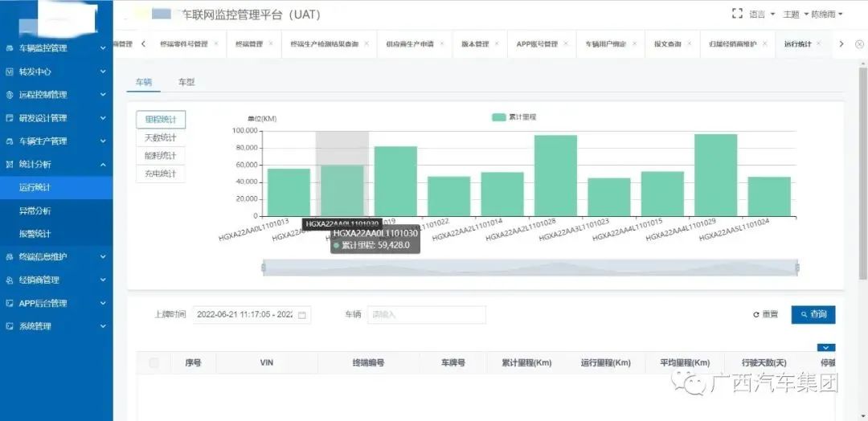This screenshot has height=421, width=868.
Task: Click the 研发设计管理 sidebar icon
Action: (x=10, y=118)
